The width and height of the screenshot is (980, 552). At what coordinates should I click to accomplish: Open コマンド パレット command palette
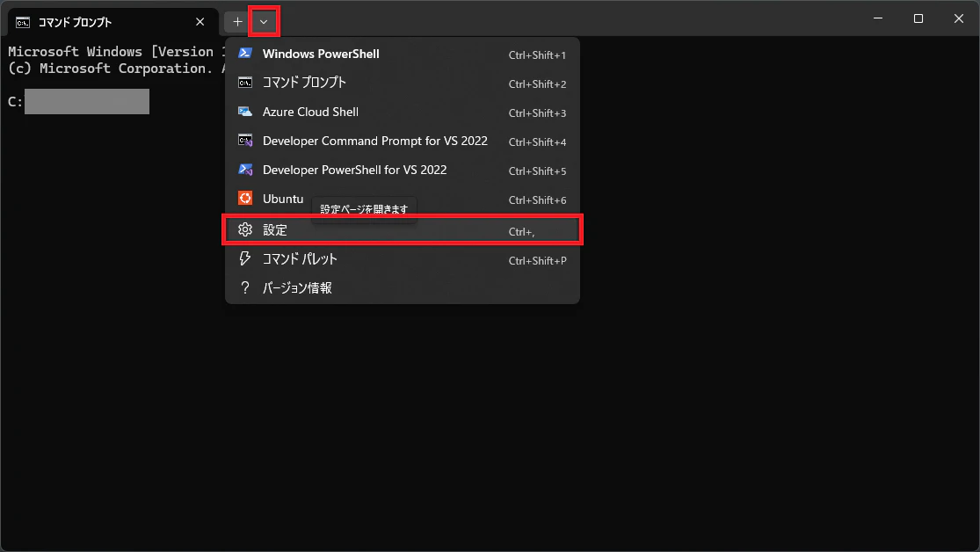click(403, 258)
